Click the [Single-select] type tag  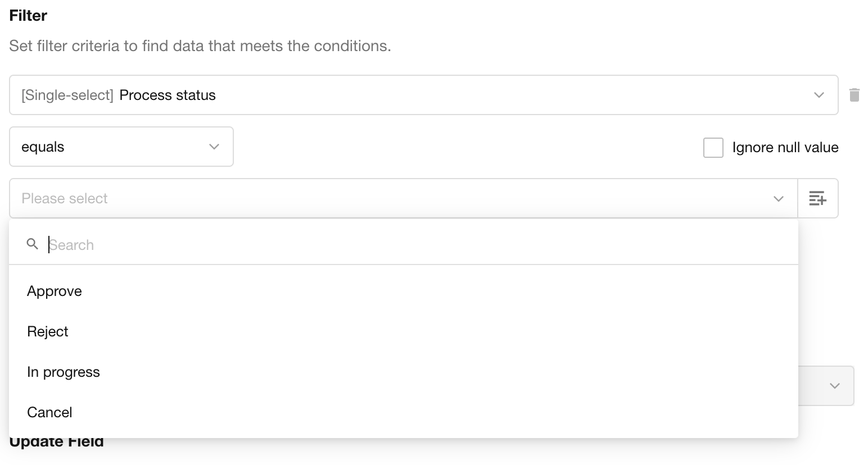[67, 95]
